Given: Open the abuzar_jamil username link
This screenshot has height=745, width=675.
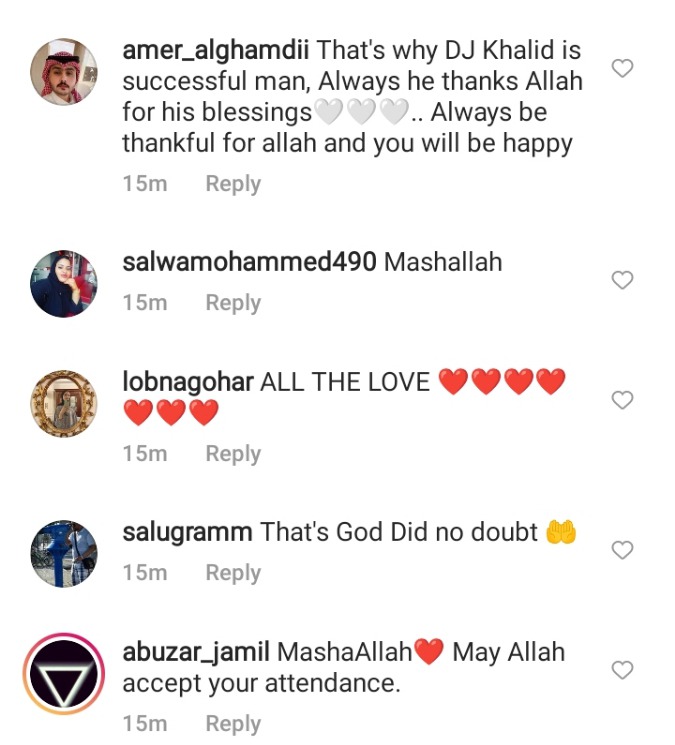Looking at the screenshot, I should pos(196,652).
